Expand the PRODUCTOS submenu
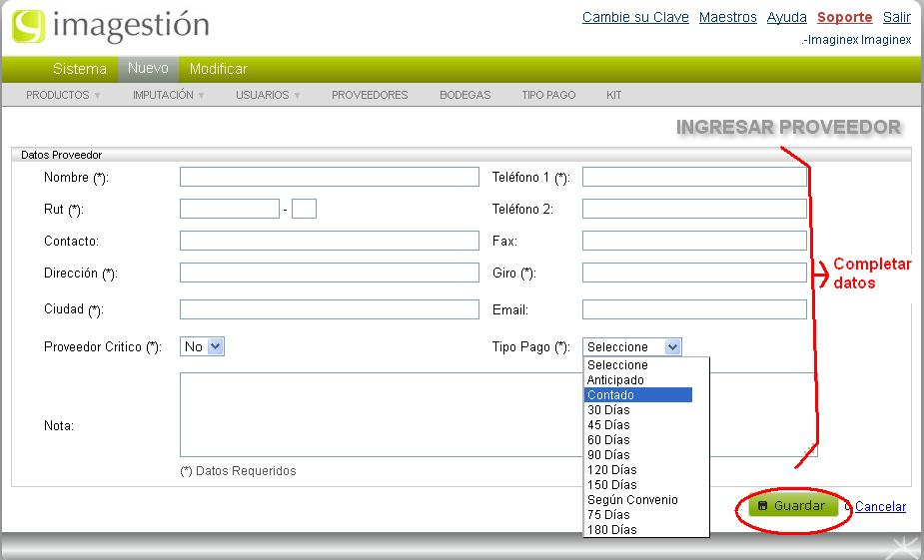Viewport: 924px width, 560px height. coord(63,95)
